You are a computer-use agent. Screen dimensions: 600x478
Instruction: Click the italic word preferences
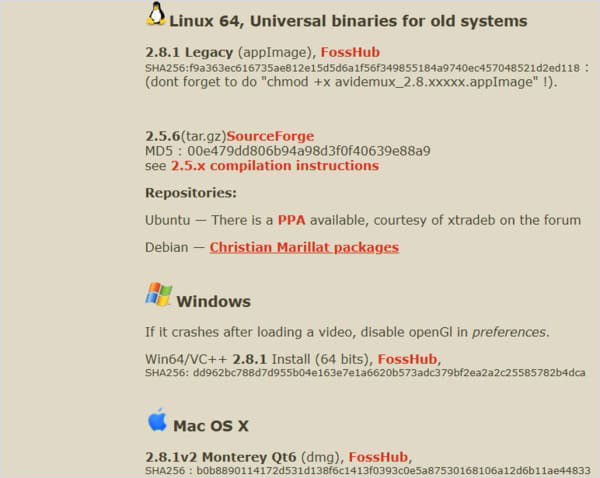coord(510,331)
